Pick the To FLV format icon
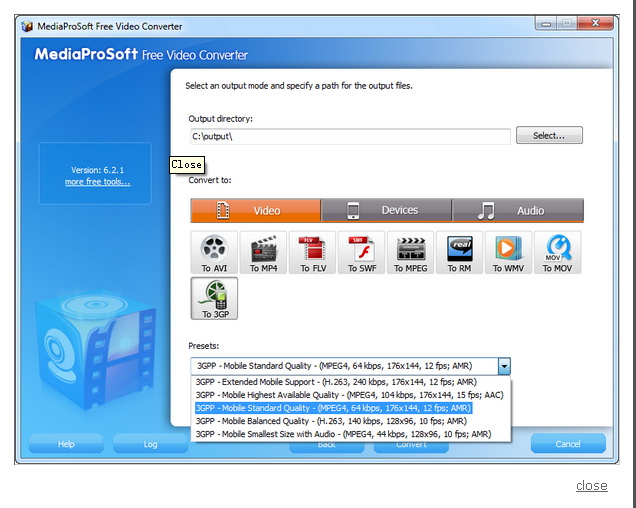 click(x=312, y=252)
